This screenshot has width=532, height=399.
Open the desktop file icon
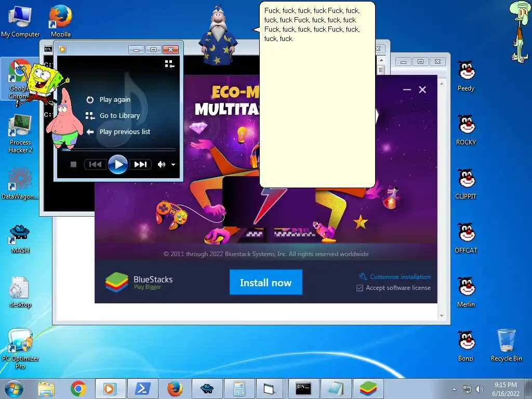point(20,292)
